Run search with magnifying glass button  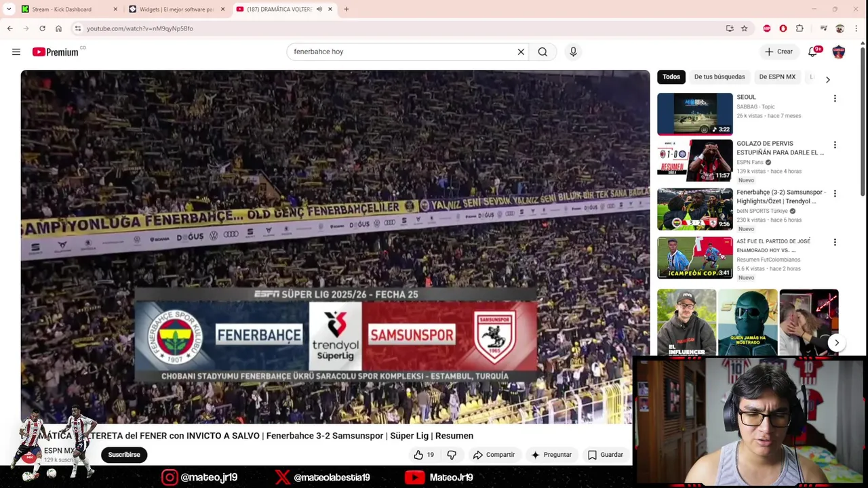pos(542,52)
